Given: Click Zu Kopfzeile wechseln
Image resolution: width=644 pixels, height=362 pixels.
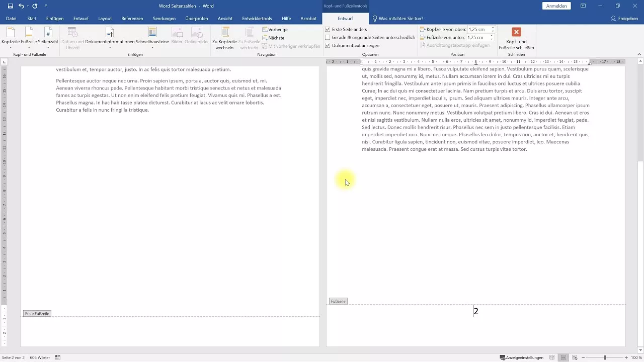Looking at the screenshot, I should [224, 38].
